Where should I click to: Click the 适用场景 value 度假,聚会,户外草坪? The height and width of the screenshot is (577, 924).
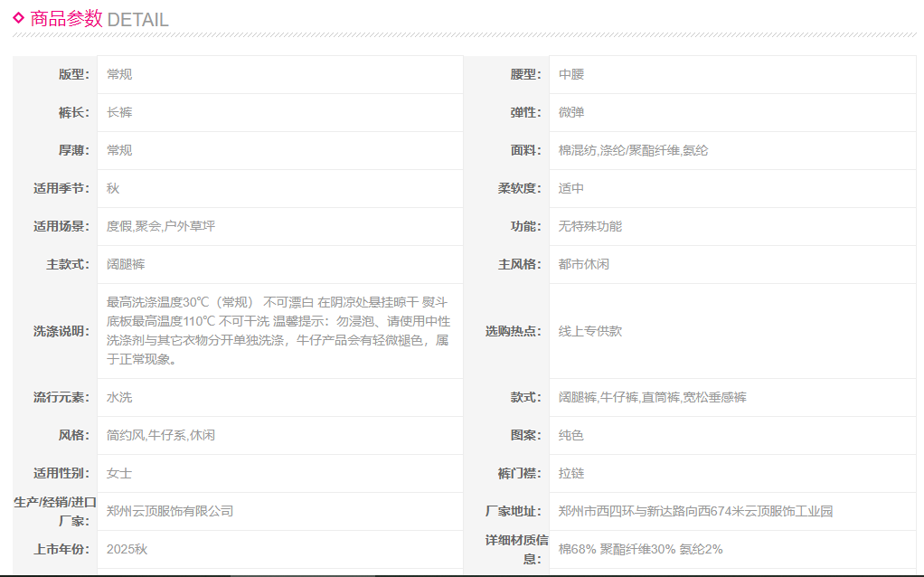pos(161,226)
